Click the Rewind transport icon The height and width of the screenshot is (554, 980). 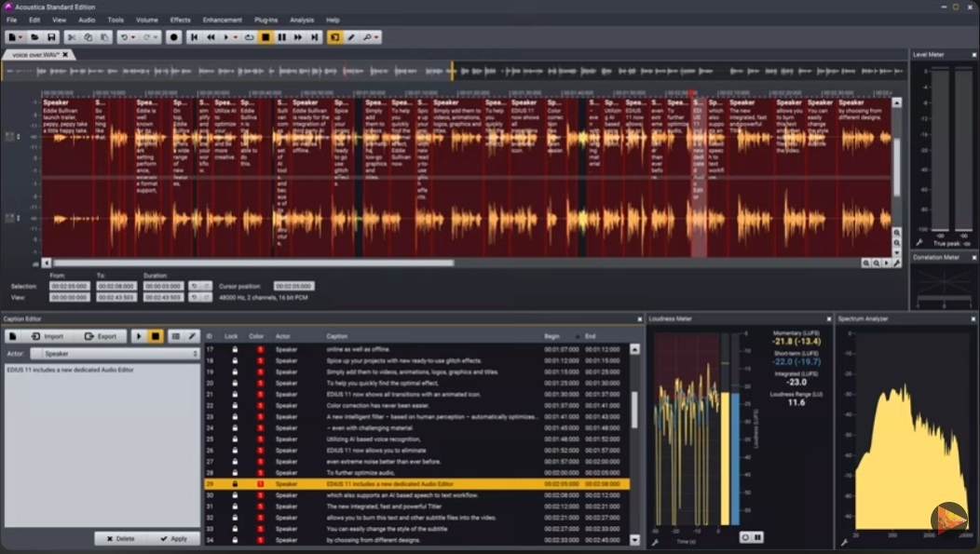[211, 37]
